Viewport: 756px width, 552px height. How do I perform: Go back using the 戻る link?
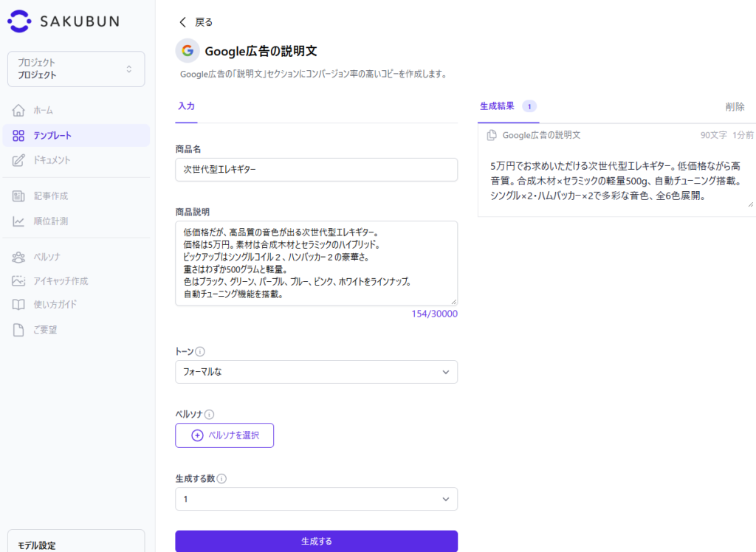click(x=204, y=22)
